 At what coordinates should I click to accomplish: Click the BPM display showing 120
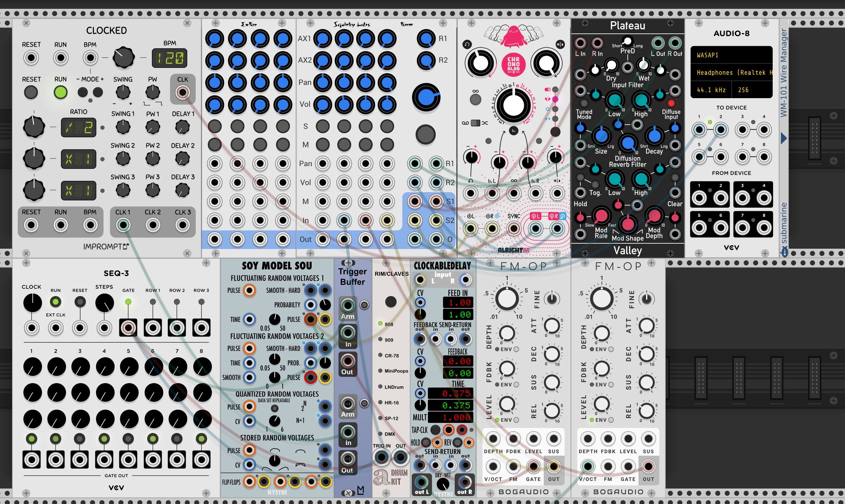pyautogui.click(x=169, y=58)
